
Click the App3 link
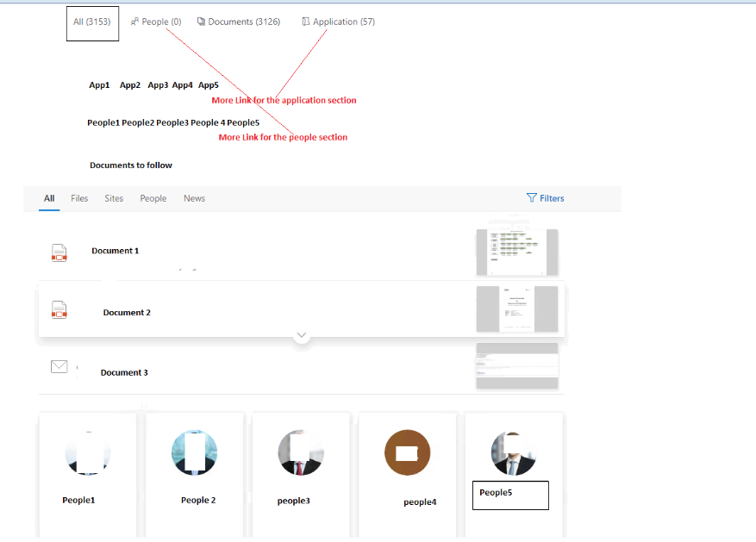click(158, 84)
